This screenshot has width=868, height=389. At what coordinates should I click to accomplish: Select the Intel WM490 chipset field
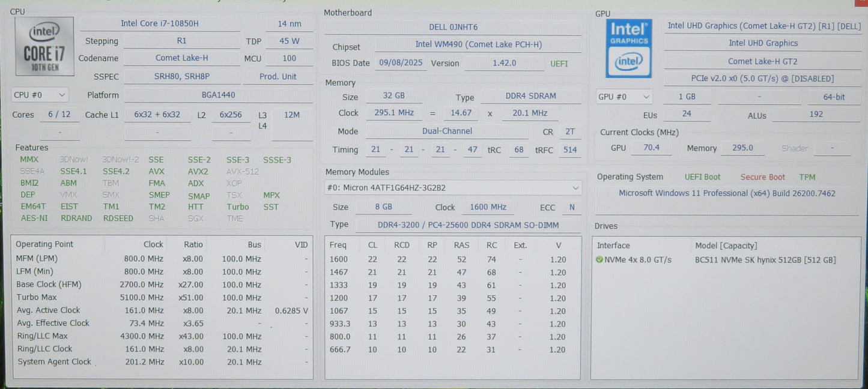coord(478,44)
